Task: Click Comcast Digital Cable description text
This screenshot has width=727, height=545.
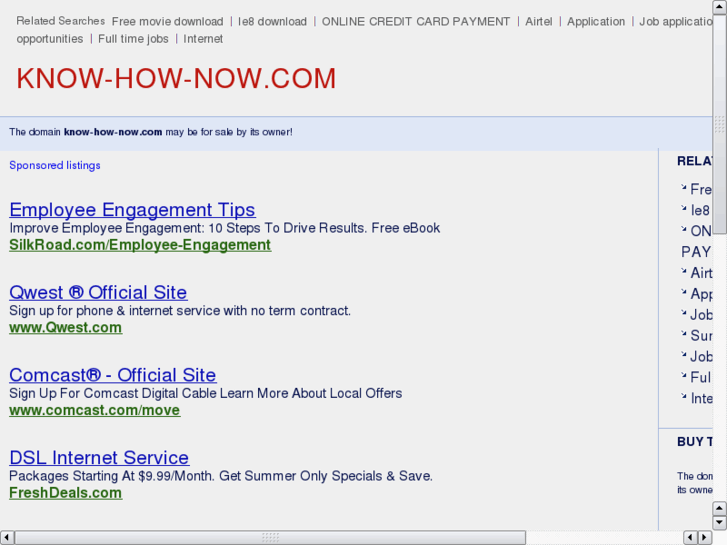Action: 205,393
